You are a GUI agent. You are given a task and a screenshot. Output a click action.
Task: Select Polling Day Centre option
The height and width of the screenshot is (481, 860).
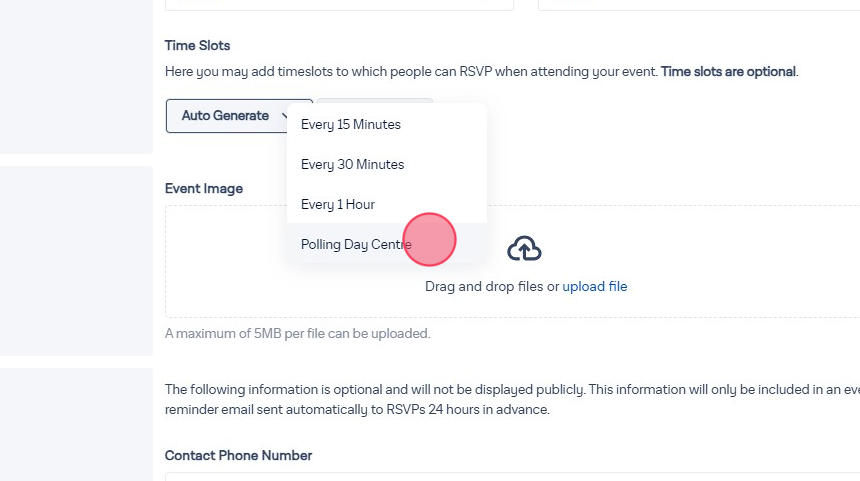[356, 244]
